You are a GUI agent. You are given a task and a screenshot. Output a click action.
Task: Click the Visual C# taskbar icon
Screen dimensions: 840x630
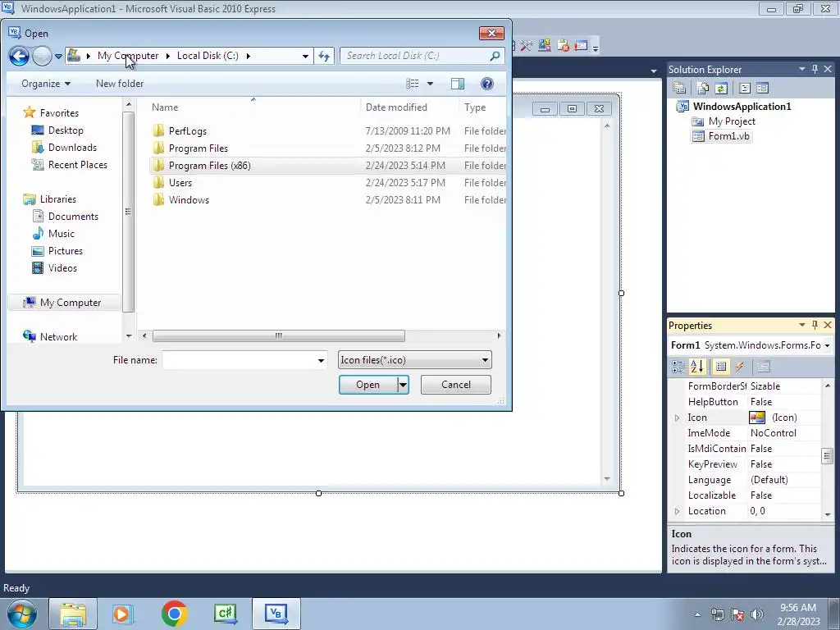225,614
